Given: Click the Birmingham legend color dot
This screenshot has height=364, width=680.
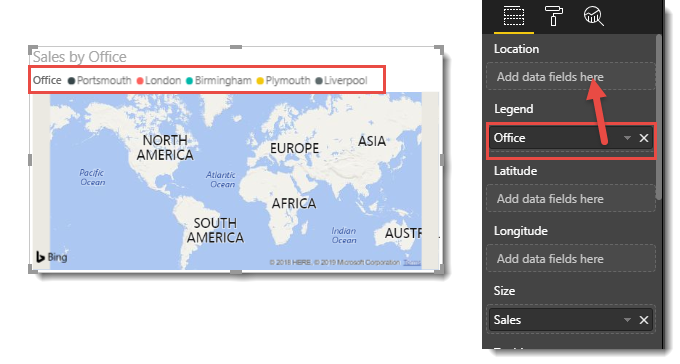Looking at the screenshot, I should click(x=189, y=81).
